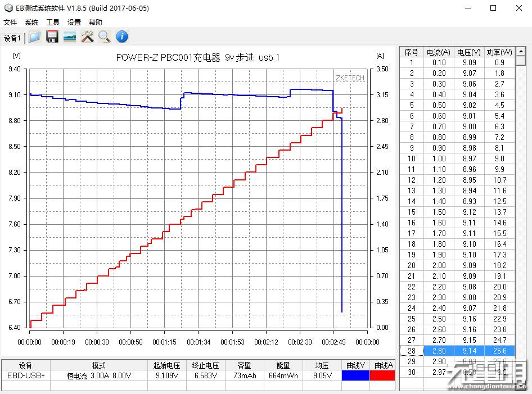Open the 设置 menu
The height and width of the screenshot is (394, 532).
coord(74,22)
